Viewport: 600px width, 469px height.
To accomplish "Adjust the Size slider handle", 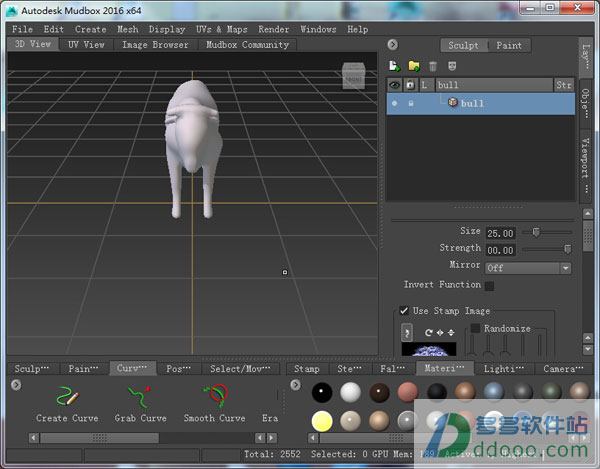I will click(x=536, y=232).
